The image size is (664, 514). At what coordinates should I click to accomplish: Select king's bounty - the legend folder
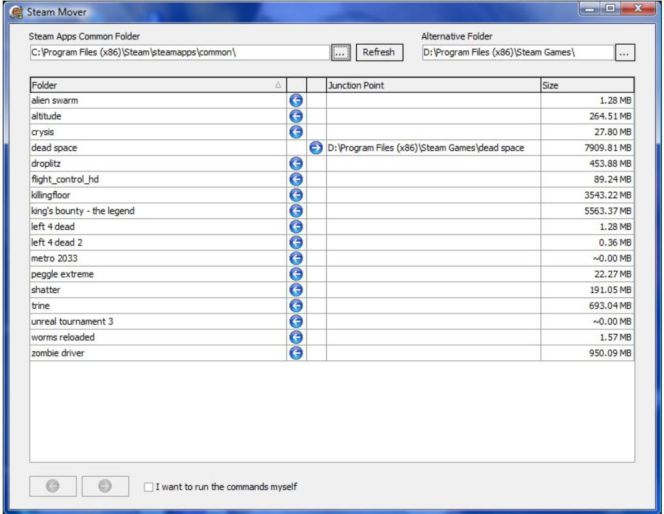tap(83, 210)
